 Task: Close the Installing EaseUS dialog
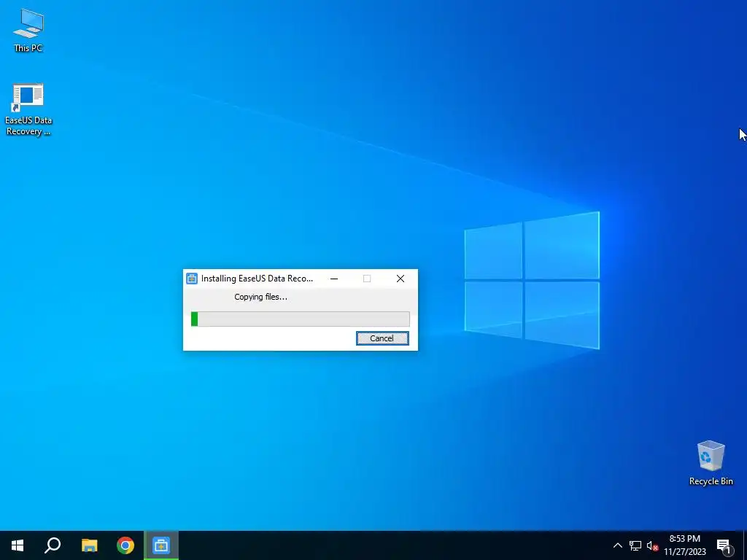tap(400, 279)
